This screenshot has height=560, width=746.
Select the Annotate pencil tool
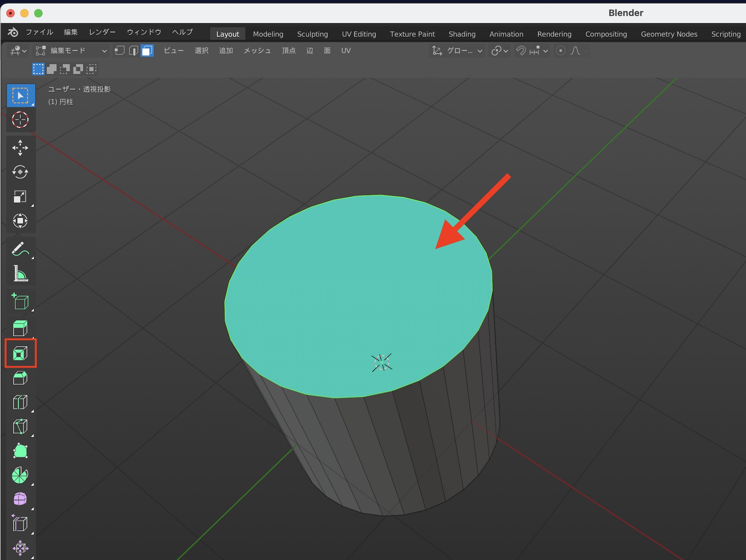coord(20,249)
